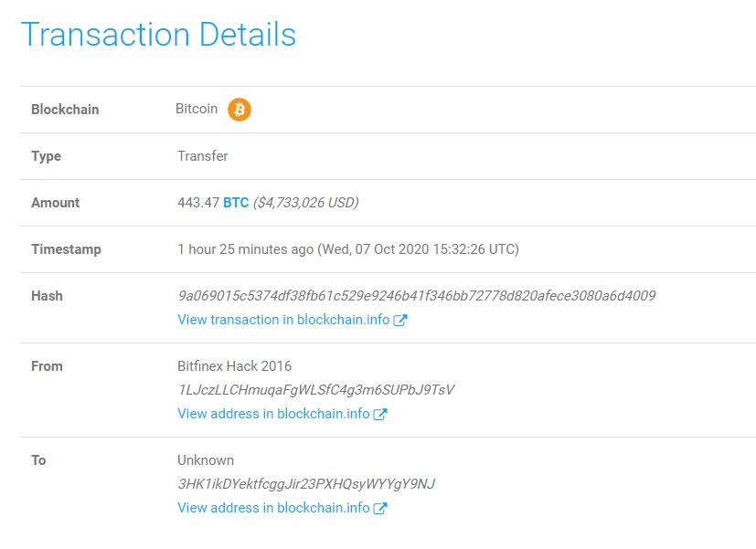Viewport: 756px width, 549px height.
Task: Click the 443.47 amount figure
Action: point(197,203)
